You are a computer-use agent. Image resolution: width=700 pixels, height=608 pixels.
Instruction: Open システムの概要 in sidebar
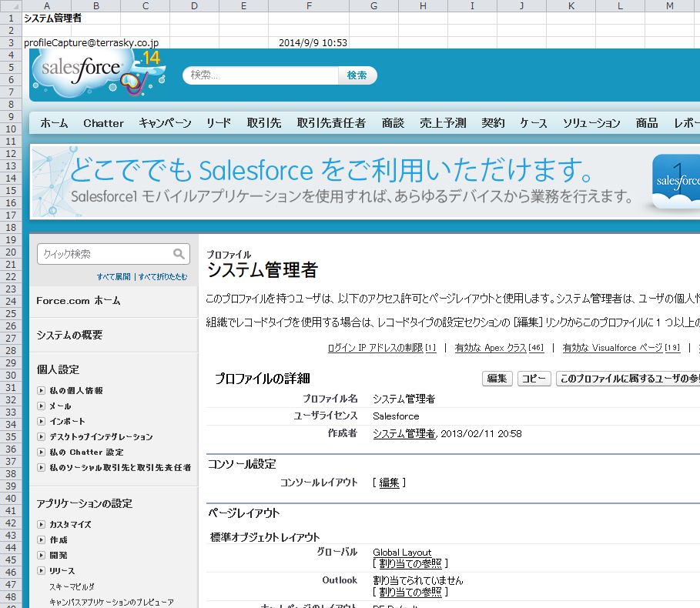point(69,335)
